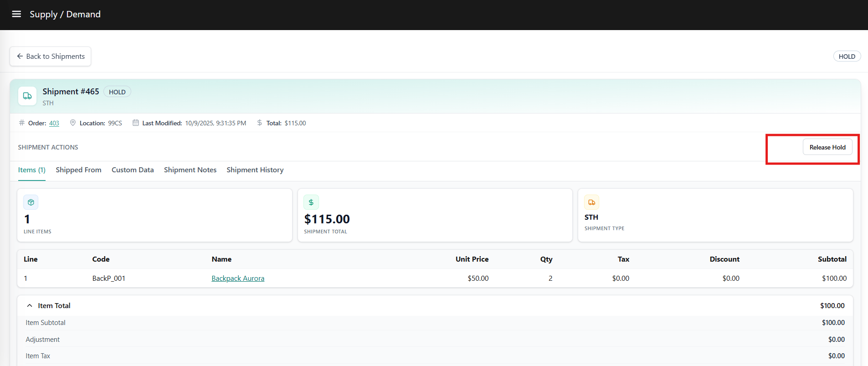Click the Subtotal column header
This screenshot has height=366, width=868.
coord(832,259)
